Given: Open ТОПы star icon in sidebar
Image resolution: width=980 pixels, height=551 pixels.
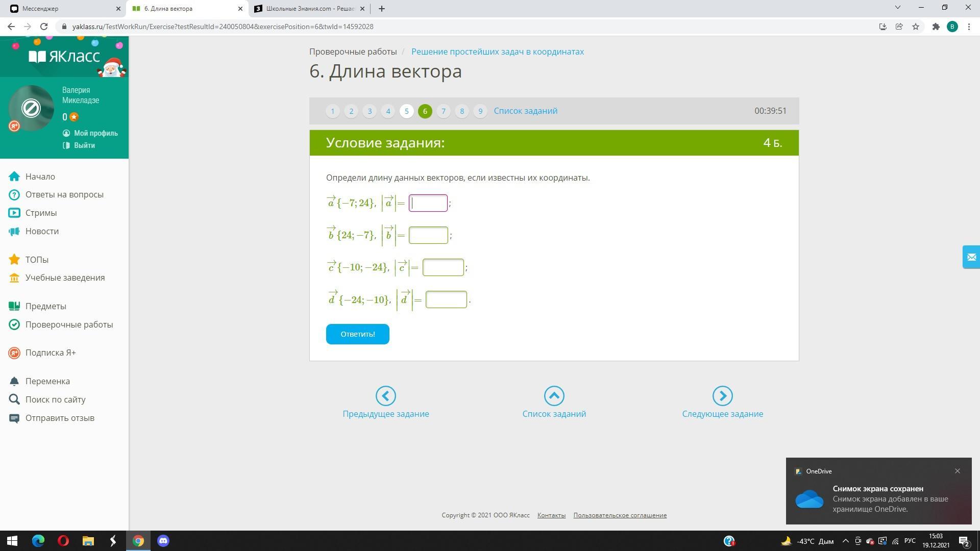Looking at the screenshot, I should click(14, 260).
